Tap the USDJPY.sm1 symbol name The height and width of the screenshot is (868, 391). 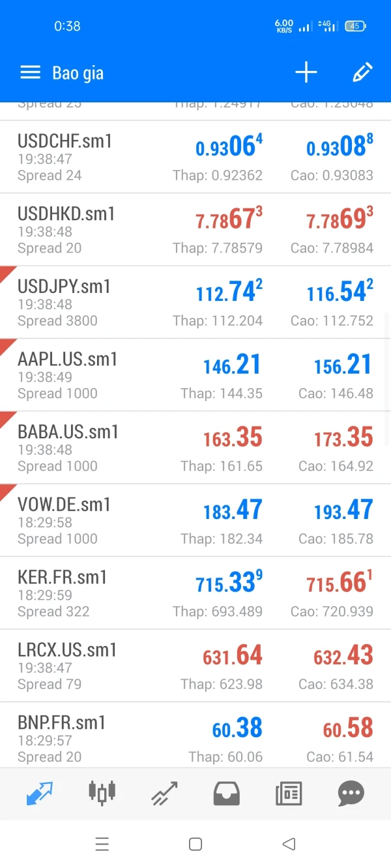65,287
